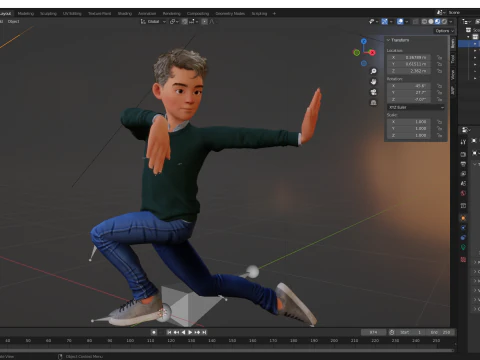Click the Rotation Y value field
Screen dimensions: 480x360
click(x=409, y=93)
